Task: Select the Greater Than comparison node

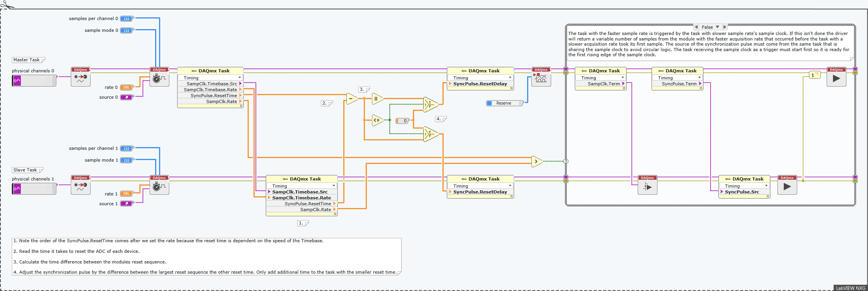Action: click(537, 161)
